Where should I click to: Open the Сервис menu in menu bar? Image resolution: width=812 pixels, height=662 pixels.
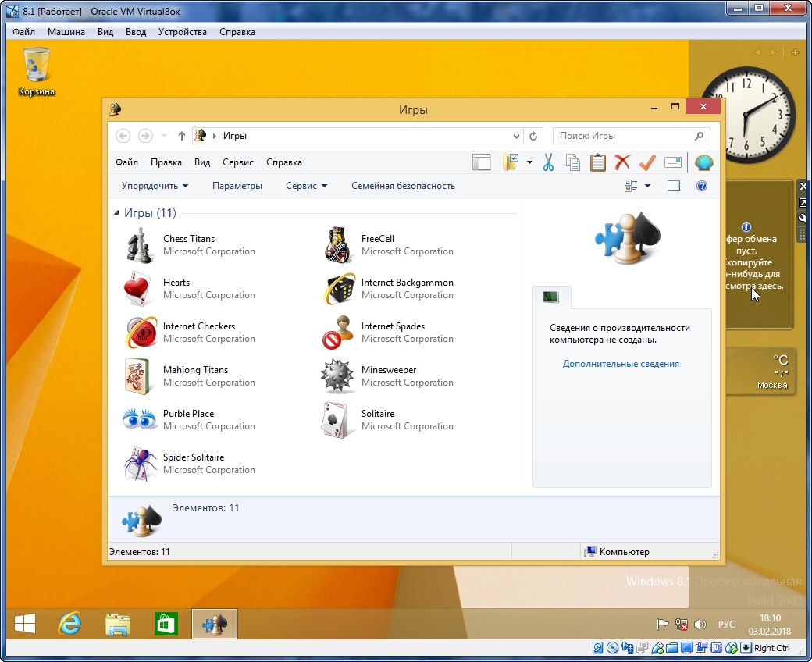(237, 162)
